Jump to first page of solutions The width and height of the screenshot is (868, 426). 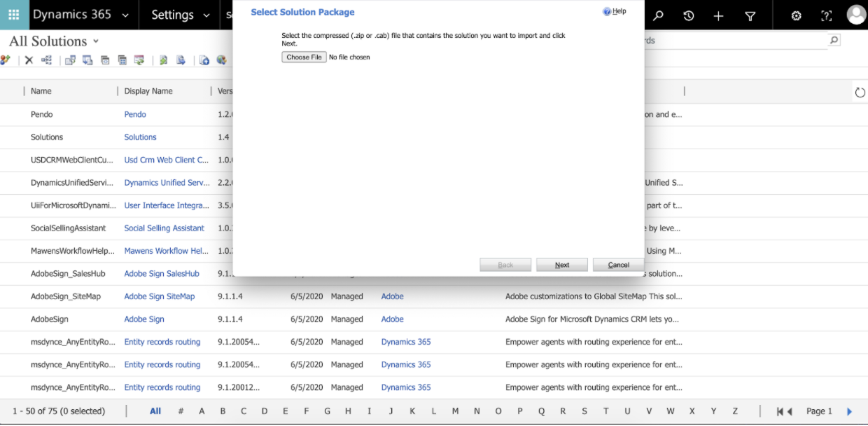click(780, 412)
